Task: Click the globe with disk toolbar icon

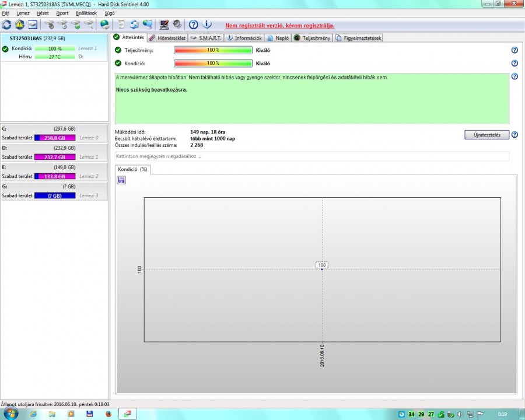Action: click(x=105, y=24)
